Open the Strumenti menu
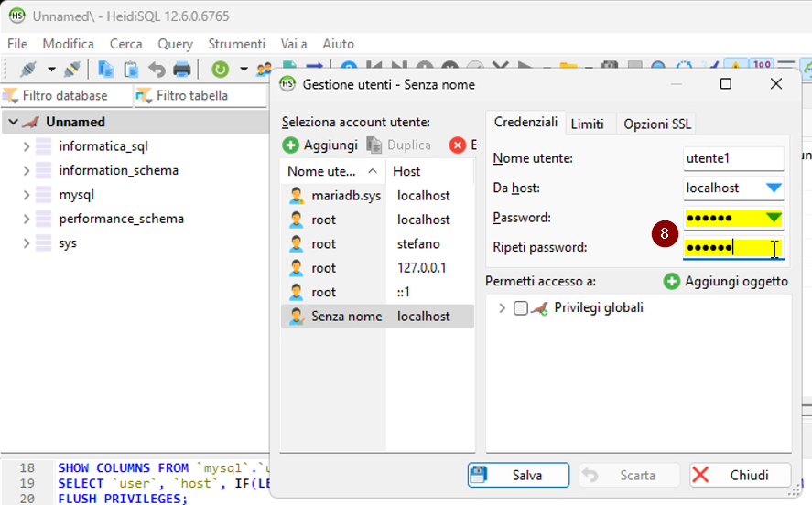Image resolution: width=812 pixels, height=505 pixels. [237, 44]
